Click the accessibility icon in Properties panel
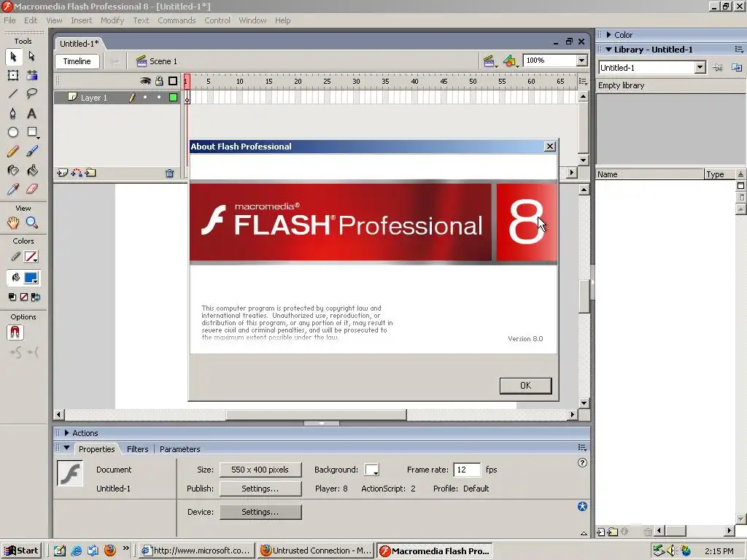Screen dimensions: 747x560 (x=582, y=507)
